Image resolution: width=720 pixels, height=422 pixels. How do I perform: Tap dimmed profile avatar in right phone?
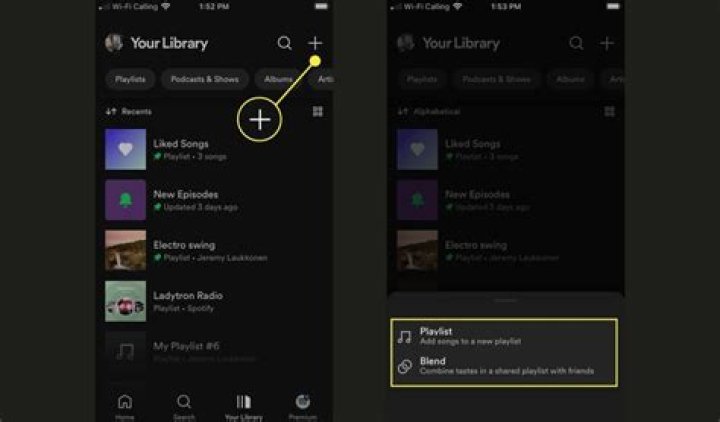(x=406, y=43)
